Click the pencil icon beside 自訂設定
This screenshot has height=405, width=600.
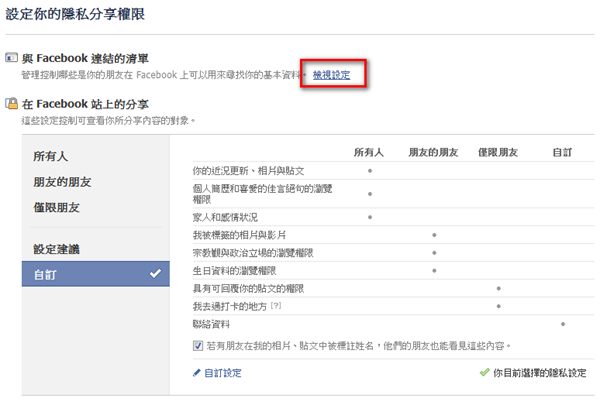click(197, 372)
